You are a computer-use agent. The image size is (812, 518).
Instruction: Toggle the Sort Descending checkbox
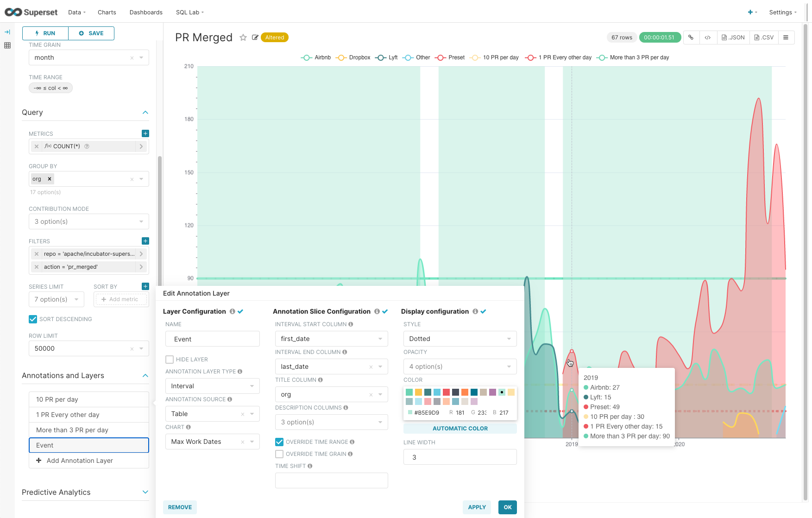(33, 319)
